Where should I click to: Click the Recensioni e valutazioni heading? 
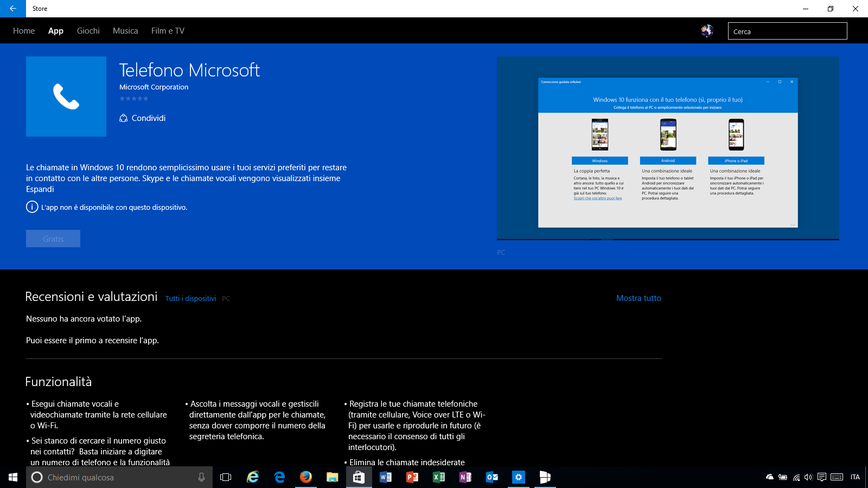pos(91,297)
